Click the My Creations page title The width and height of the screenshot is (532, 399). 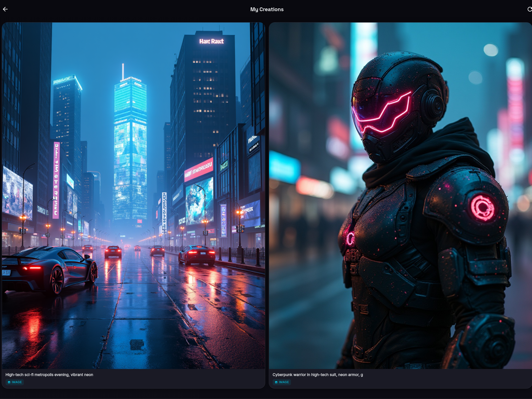(x=267, y=9)
